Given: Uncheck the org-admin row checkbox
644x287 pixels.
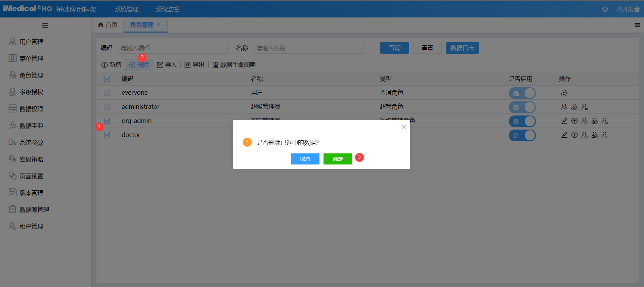Looking at the screenshot, I should 107,121.
